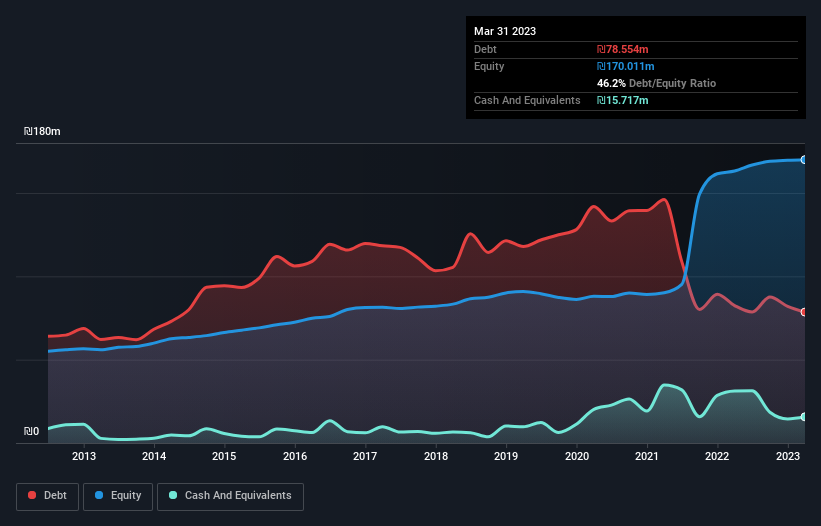Click the ₪180m y-axis label
The height and width of the screenshot is (526, 821).
(42, 131)
